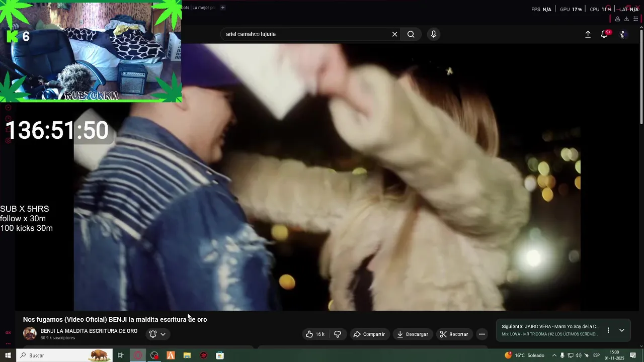644x362 pixels.
Task: Switch input language via ESP indicator
Action: [596, 355]
